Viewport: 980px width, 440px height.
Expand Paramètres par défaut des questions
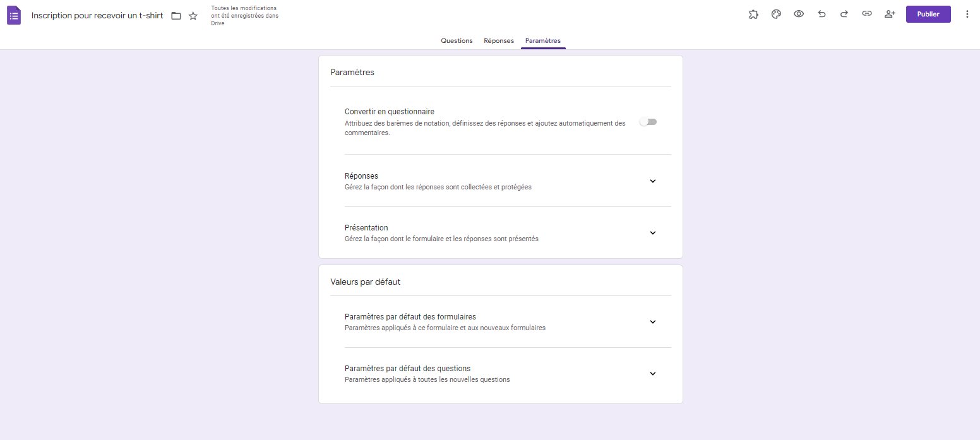pyautogui.click(x=652, y=373)
